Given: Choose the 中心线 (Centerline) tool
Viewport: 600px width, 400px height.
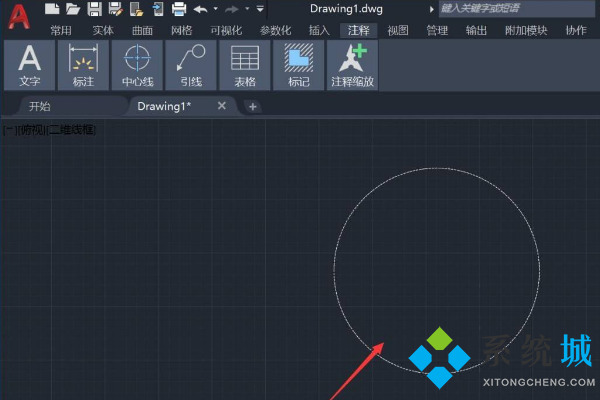Looking at the screenshot, I should [137, 65].
